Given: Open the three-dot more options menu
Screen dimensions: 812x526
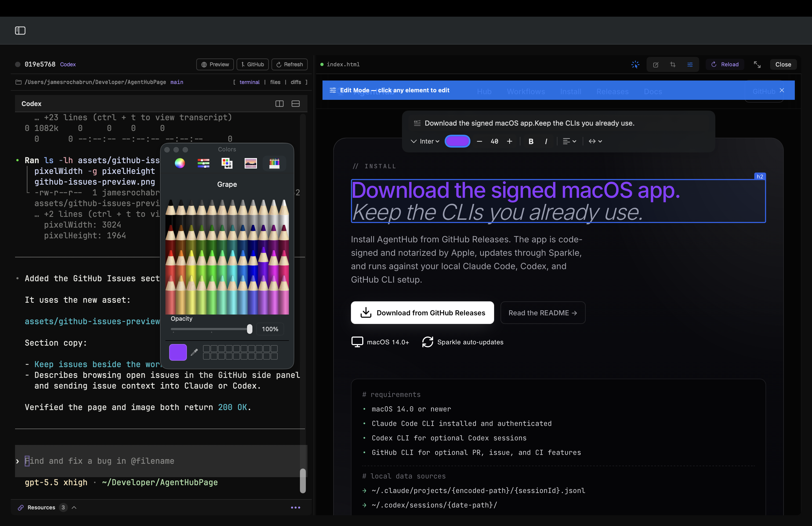Looking at the screenshot, I should click(x=295, y=507).
